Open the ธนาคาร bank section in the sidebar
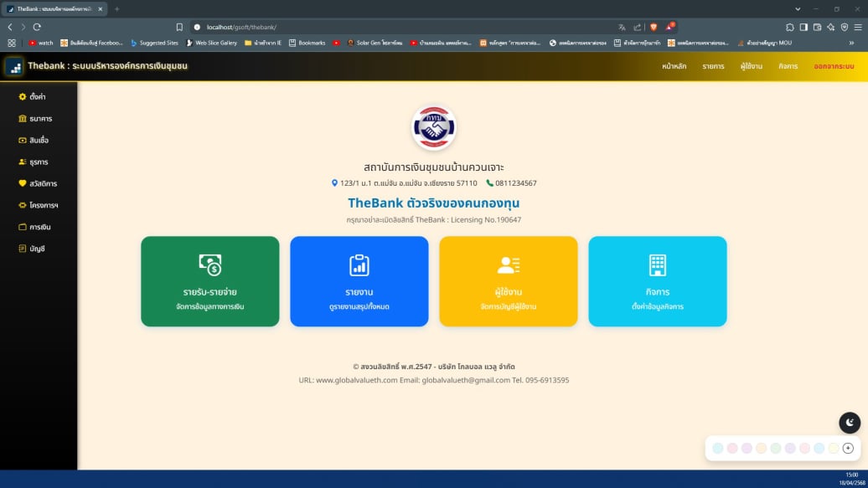This screenshot has height=488, width=868. click(x=35, y=118)
